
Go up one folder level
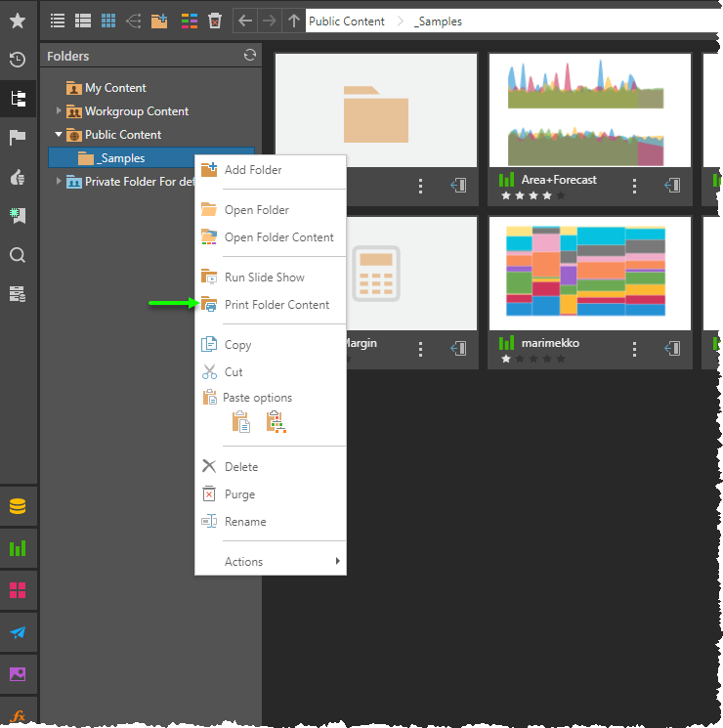pos(294,21)
